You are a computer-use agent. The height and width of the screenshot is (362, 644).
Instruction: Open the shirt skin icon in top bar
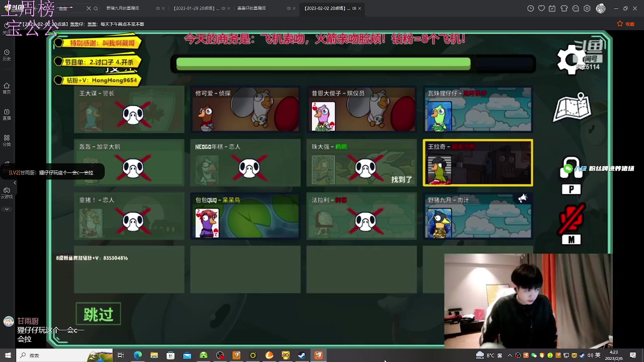(x=564, y=9)
